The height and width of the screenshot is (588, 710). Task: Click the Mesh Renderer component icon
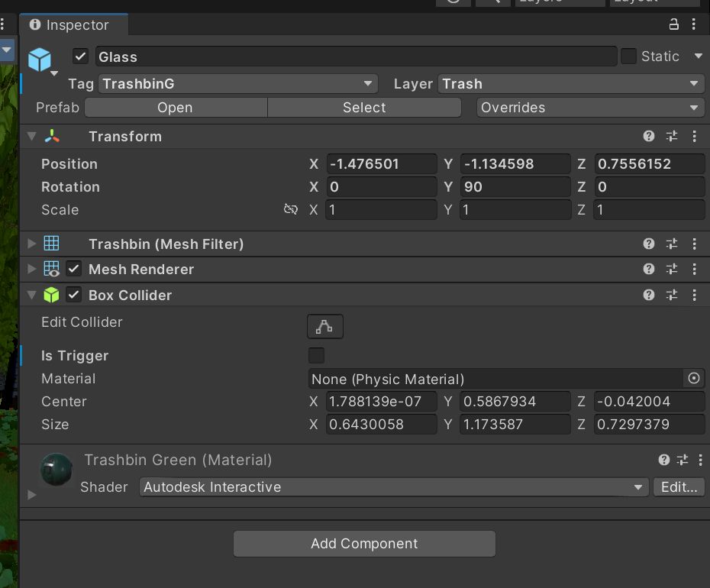52,269
